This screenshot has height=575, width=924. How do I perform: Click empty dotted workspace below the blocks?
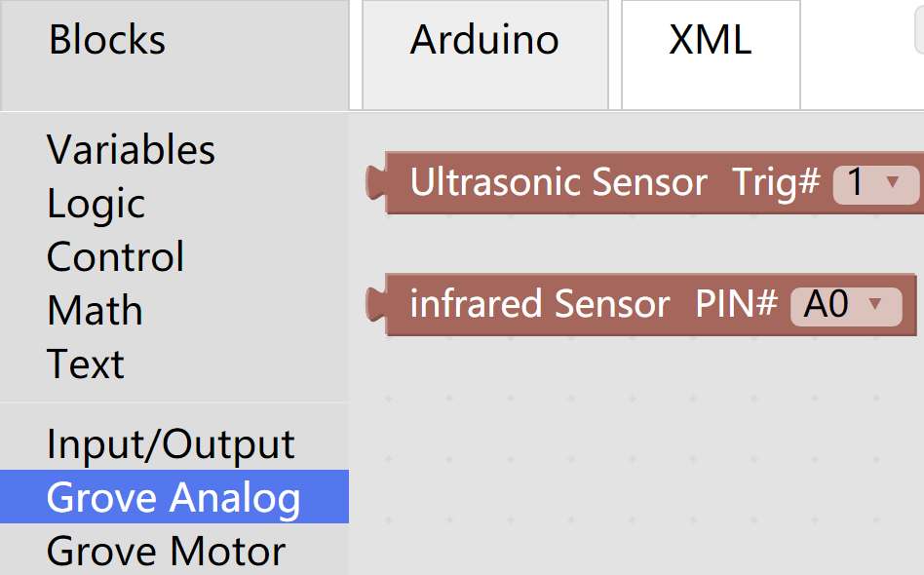(634, 458)
